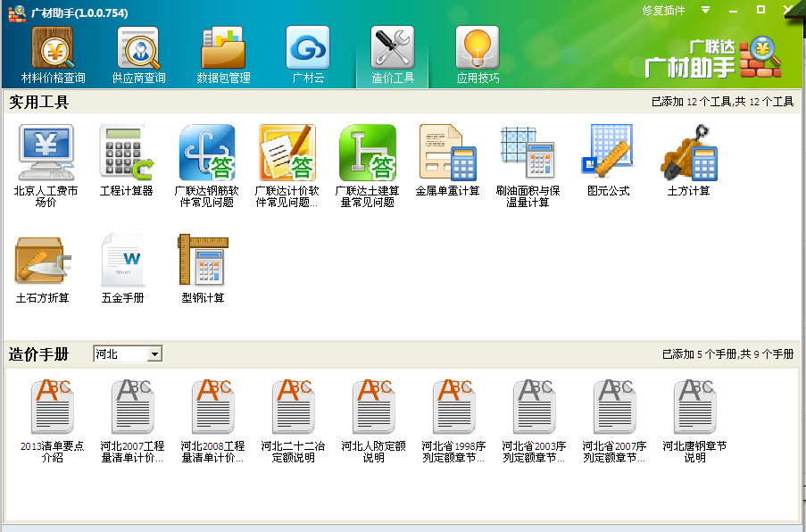Image resolution: width=806 pixels, height=532 pixels.
Task: Open the 五金手册 document
Action: click(x=123, y=269)
